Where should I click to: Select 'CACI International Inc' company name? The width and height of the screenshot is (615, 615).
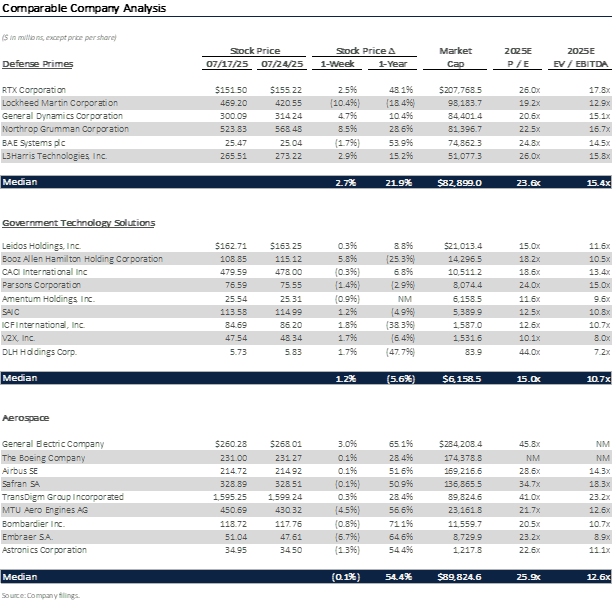[44, 272]
